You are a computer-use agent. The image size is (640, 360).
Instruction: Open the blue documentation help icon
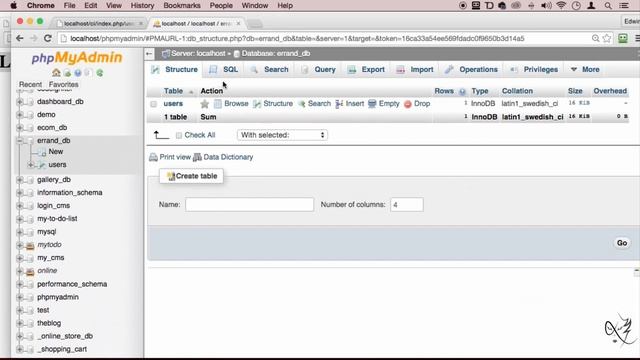[78, 73]
